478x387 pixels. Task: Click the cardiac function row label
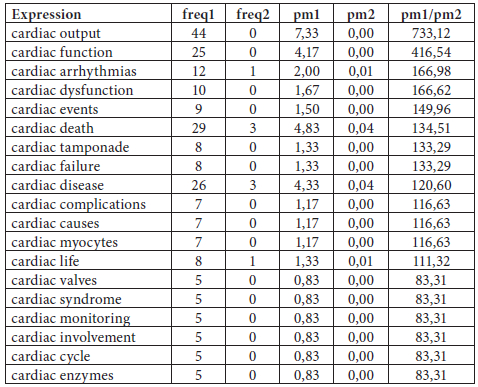[62, 52]
